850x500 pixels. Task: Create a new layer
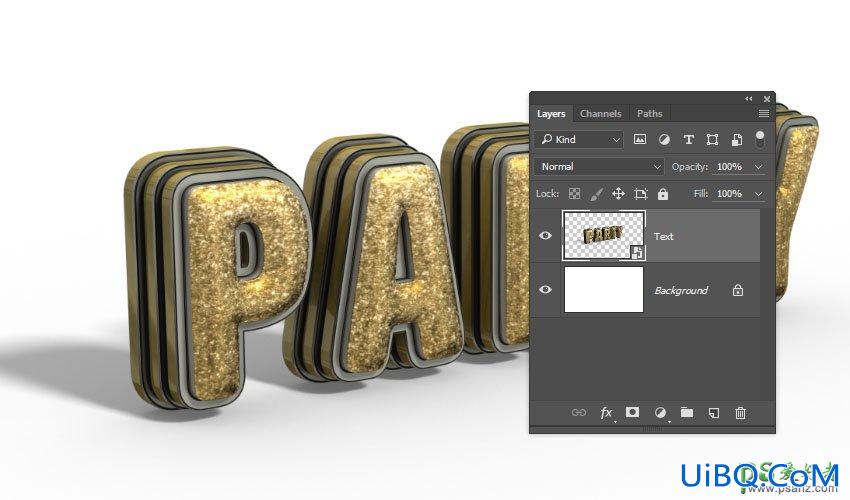pyautogui.click(x=713, y=413)
